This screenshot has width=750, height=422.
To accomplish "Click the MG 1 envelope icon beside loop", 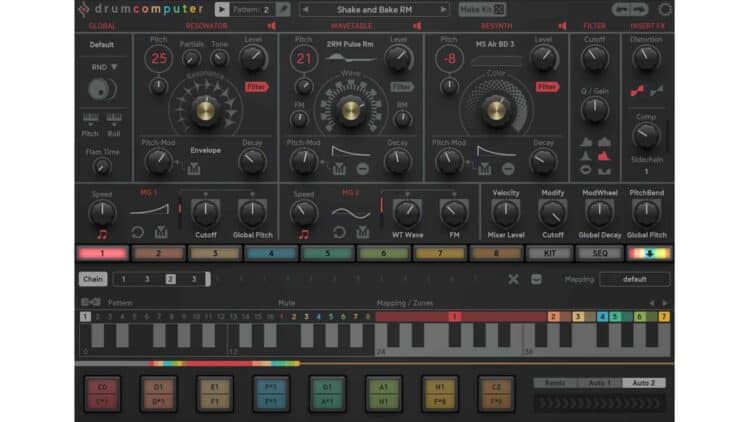I will pyautogui.click(x=161, y=233).
